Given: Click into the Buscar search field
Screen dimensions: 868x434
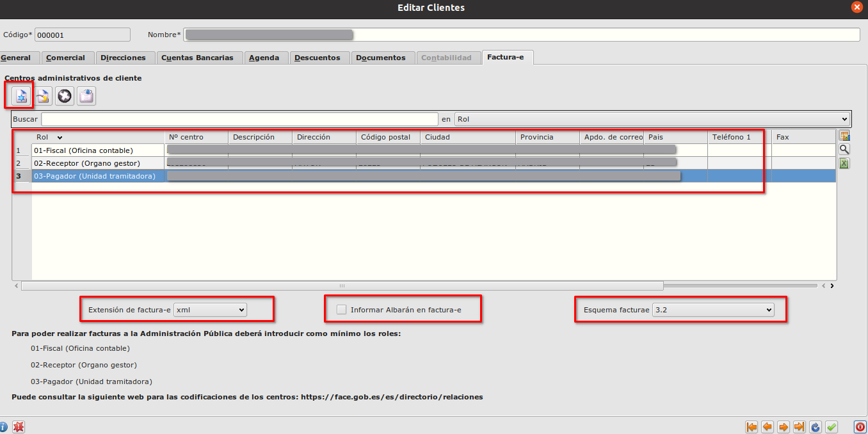Looking at the screenshot, I should point(239,119).
